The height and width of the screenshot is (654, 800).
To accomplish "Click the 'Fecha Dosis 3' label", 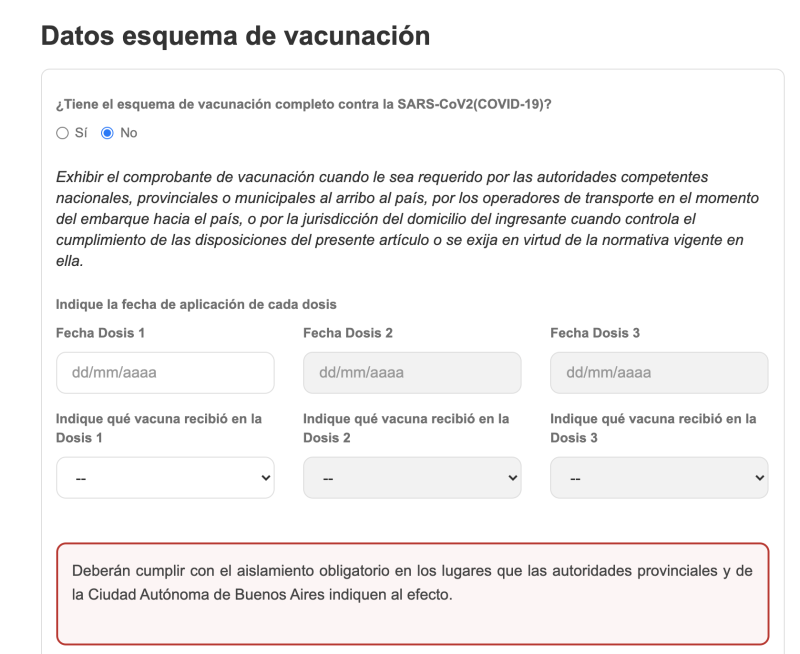I will pyautogui.click(x=595, y=333).
